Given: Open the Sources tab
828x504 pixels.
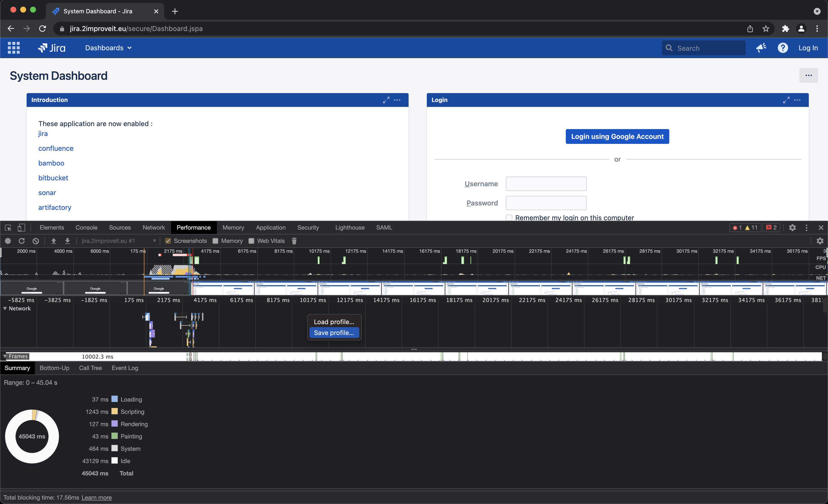Looking at the screenshot, I should coord(120,228).
